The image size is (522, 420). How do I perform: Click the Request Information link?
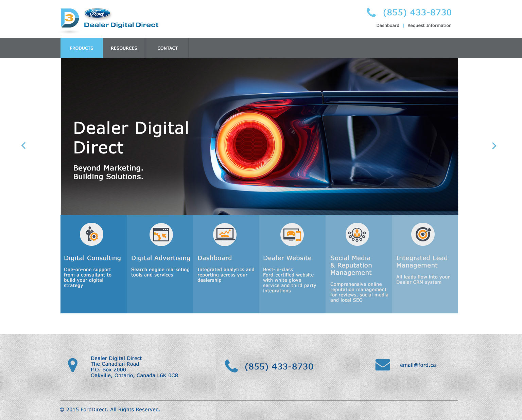430,25
